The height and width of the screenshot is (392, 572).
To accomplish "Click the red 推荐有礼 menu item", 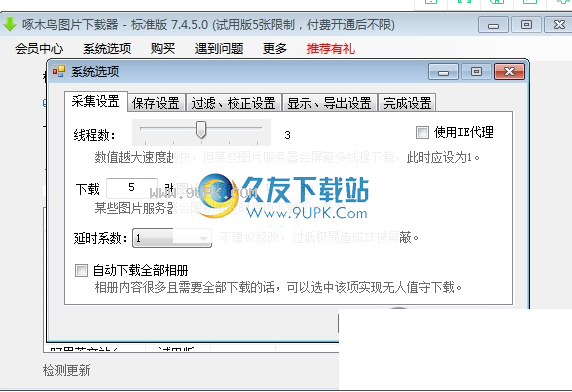I will 331,48.
